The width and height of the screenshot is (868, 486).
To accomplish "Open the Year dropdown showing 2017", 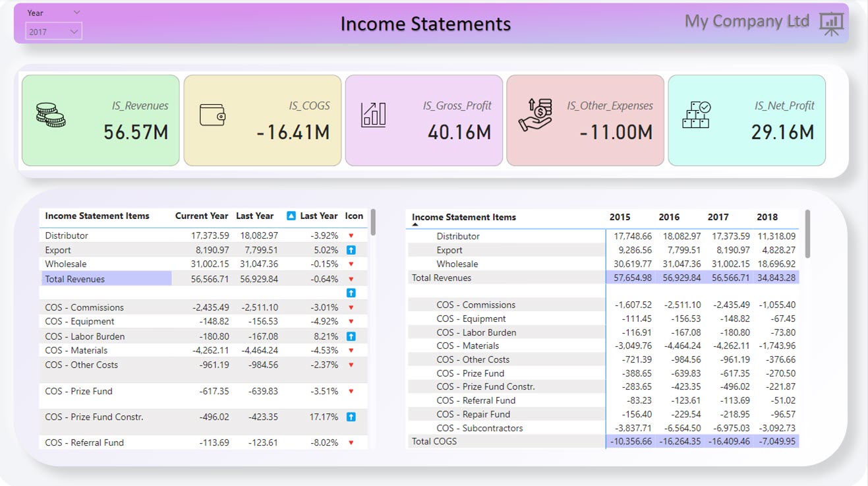I will tap(53, 32).
